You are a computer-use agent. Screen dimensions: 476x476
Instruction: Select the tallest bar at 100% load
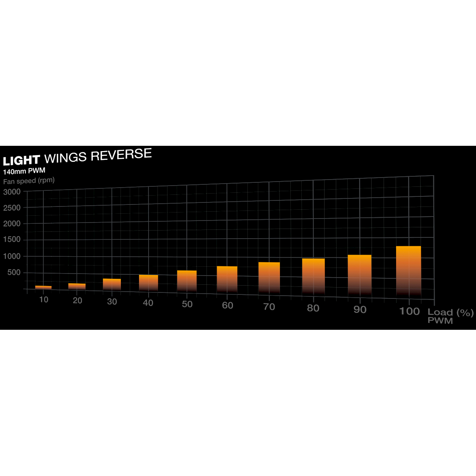pyautogui.click(x=409, y=272)
